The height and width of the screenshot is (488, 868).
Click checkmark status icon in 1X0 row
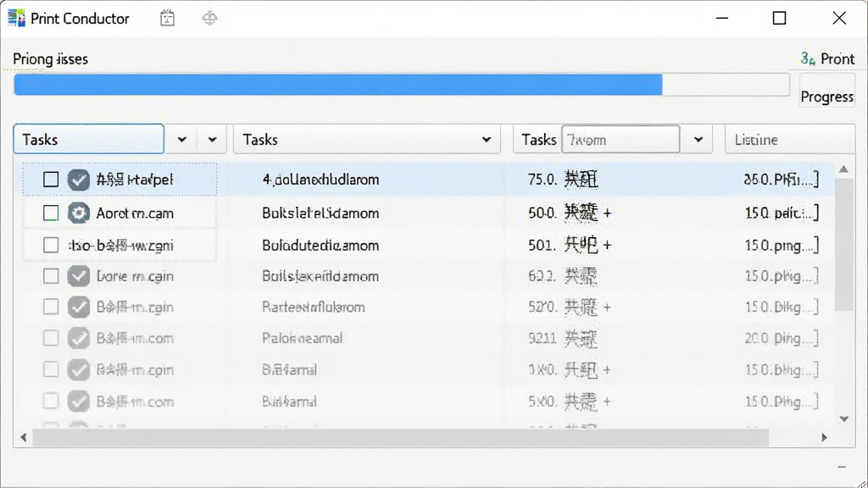click(79, 369)
